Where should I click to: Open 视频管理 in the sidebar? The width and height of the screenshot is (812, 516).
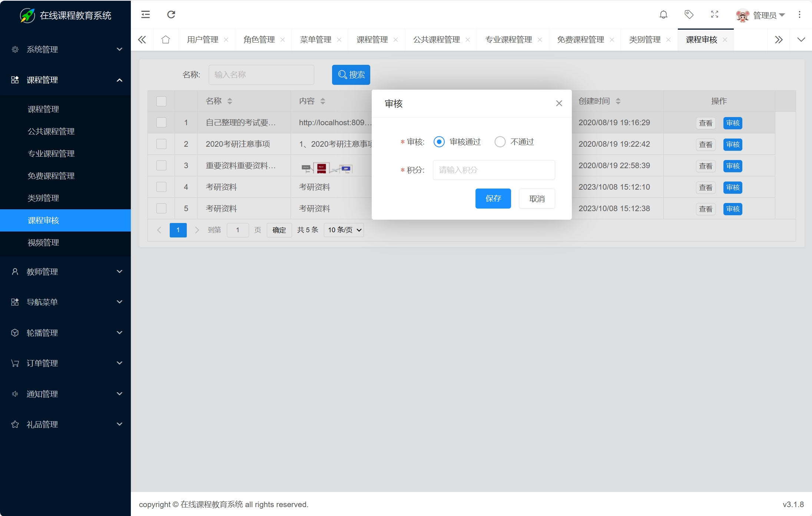pos(43,243)
